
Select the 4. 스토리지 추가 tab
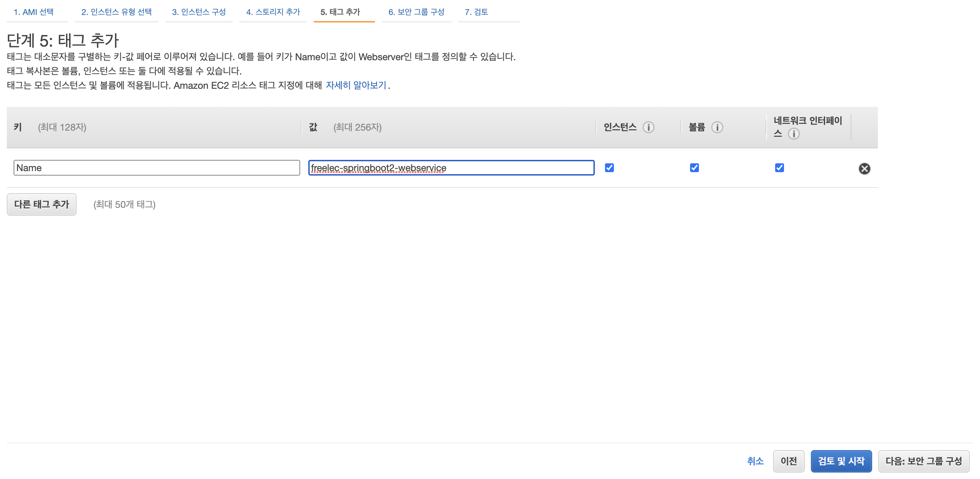click(273, 12)
